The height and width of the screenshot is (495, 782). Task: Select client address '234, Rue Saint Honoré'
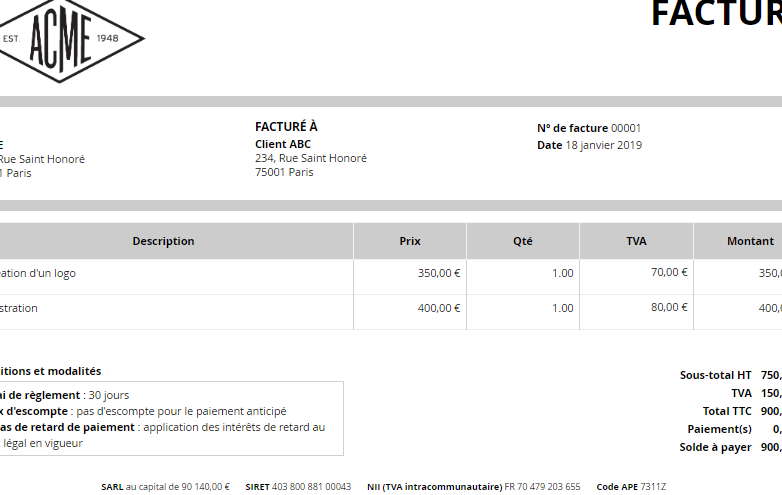[x=311, y=158]
